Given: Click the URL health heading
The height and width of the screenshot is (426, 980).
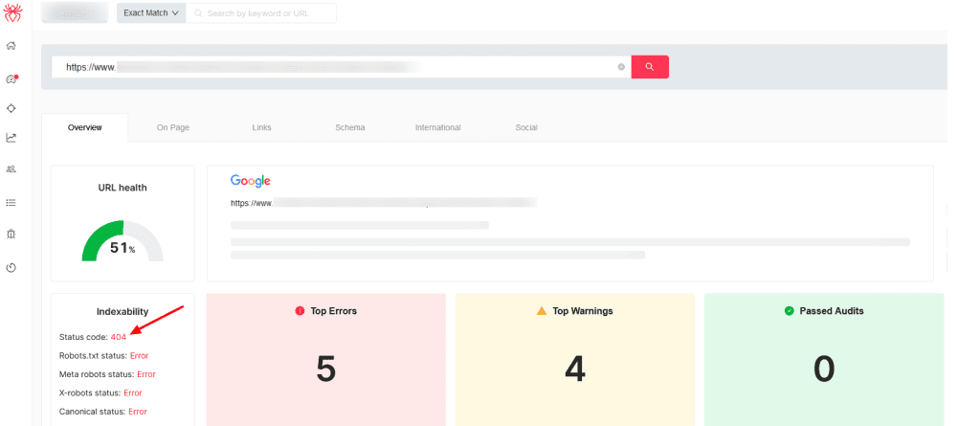Looking at the screenshot, I should pos(122,188).
